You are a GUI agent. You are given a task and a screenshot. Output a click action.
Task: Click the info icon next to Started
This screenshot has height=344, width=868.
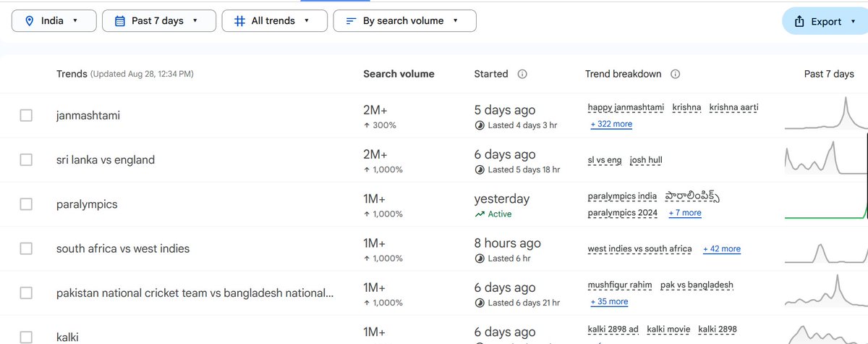[522, 74]
